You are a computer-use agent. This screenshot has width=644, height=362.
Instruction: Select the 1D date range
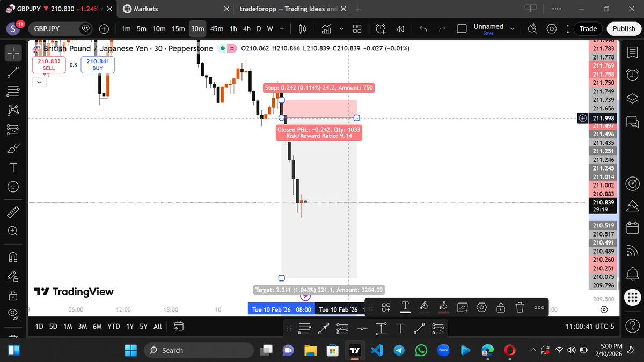point(39,326)
